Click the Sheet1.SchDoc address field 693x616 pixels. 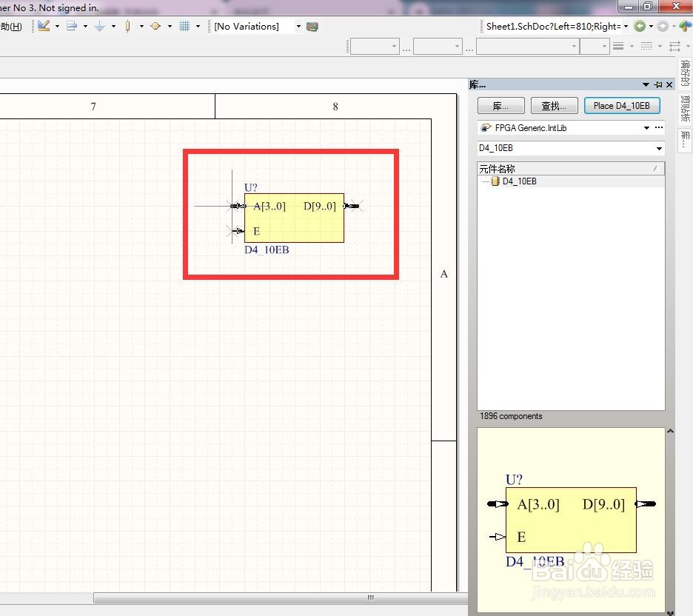click(x=552, y=27)
